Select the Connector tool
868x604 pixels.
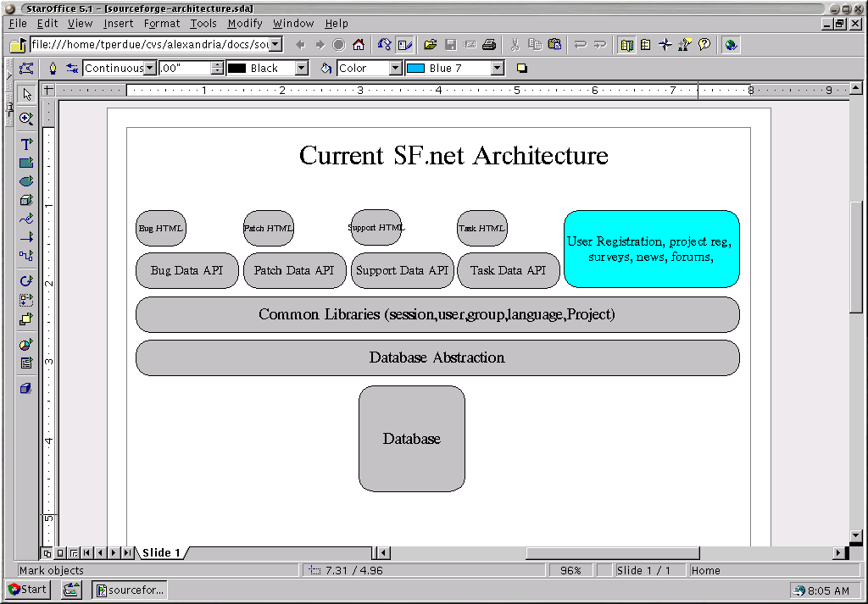(26, 255)
